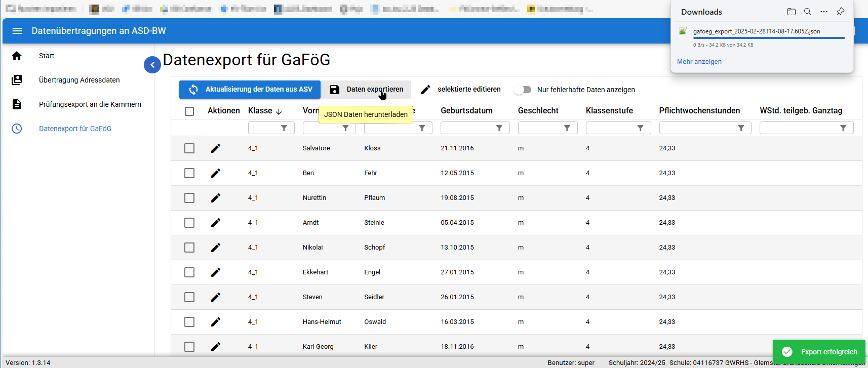Viewport: 868px width, 368px height.
Task: Select the checkbox for Nurettin Pflaum row
Action: click(189, 198)
